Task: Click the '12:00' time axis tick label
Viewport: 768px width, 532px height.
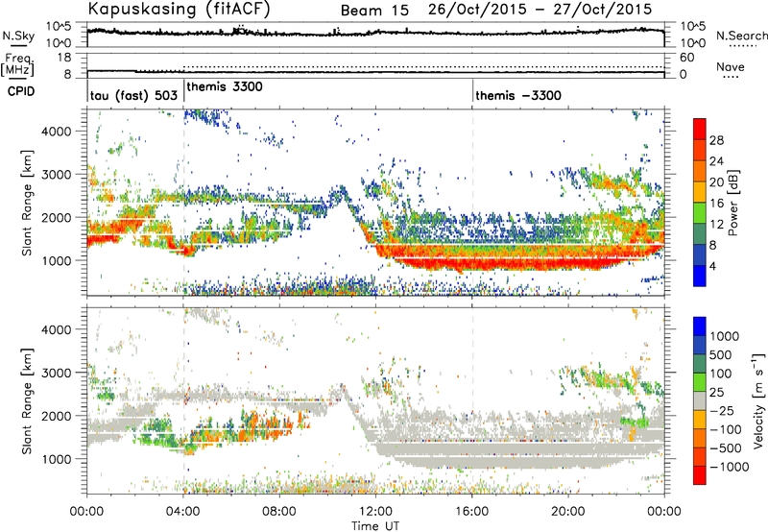Action: [x=375, y=512]
